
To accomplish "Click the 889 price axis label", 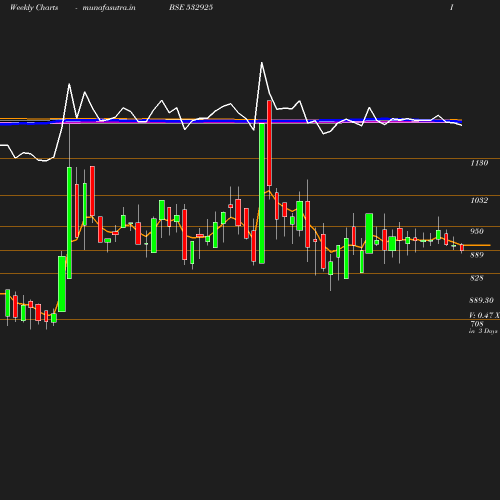I will (x=477, y=255).
